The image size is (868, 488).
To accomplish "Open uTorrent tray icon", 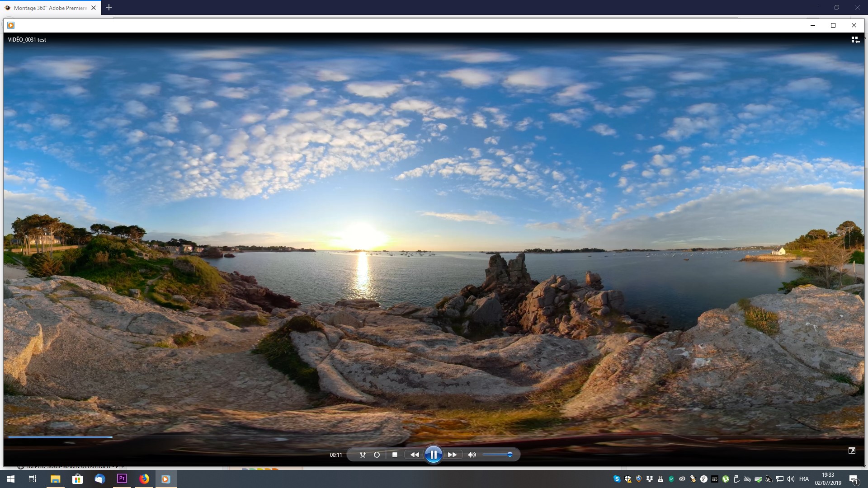I will (726, 479).
